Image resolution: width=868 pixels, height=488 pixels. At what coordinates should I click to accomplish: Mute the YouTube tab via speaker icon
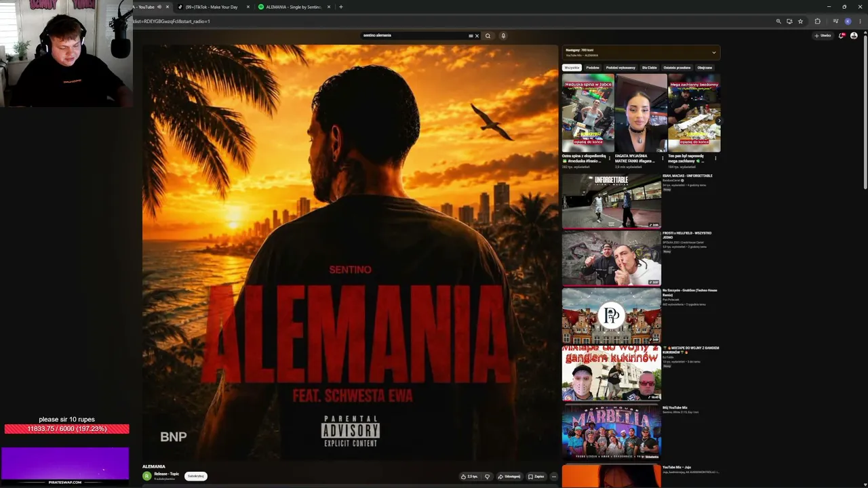pos(159,7)
